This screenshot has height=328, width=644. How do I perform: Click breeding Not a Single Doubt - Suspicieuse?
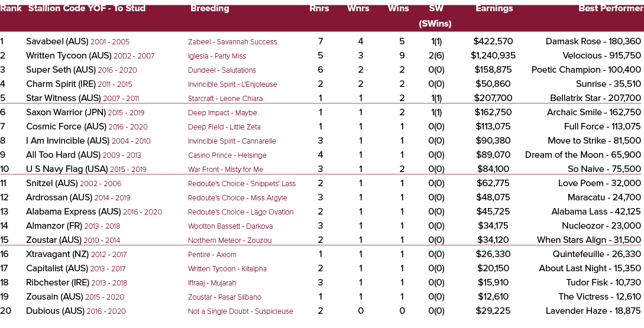coord(241,311)
